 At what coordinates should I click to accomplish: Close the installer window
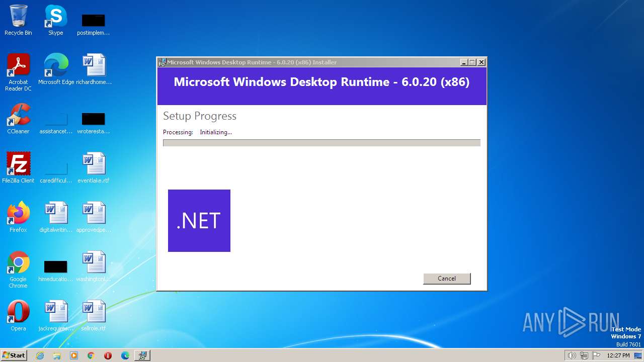(481, 62)
